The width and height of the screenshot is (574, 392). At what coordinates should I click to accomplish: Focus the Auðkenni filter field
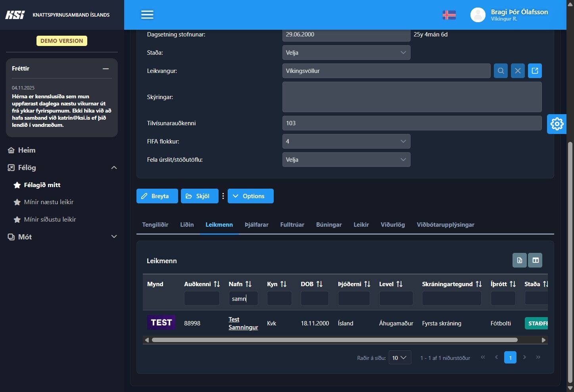pyautogui.click(x=202, y=298)
